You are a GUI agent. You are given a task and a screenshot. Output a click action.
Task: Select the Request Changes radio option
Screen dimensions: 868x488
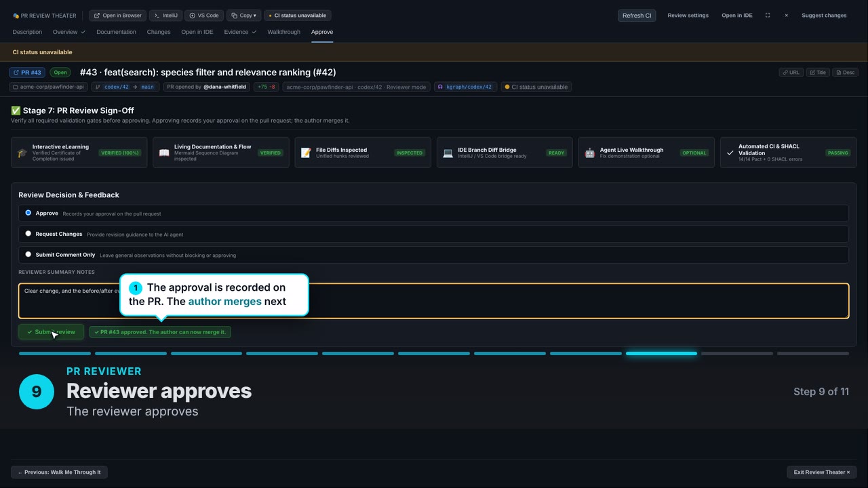[28, 234]
